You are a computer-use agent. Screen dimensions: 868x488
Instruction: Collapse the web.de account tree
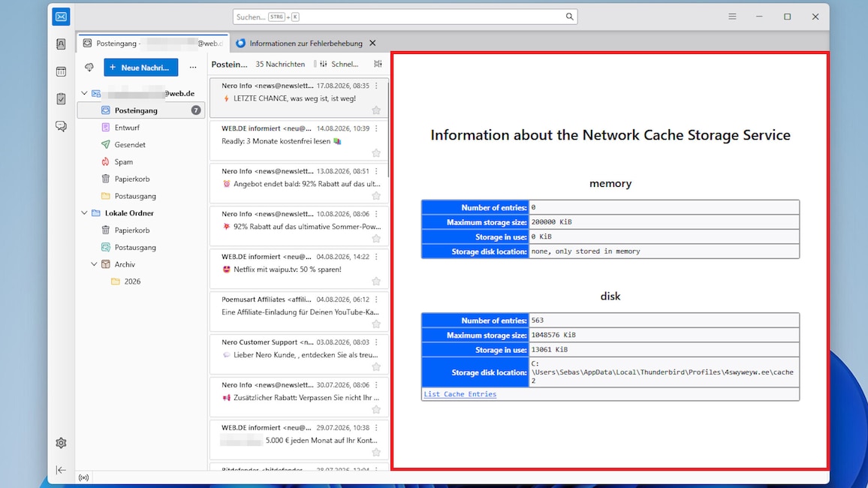[84, 94]
